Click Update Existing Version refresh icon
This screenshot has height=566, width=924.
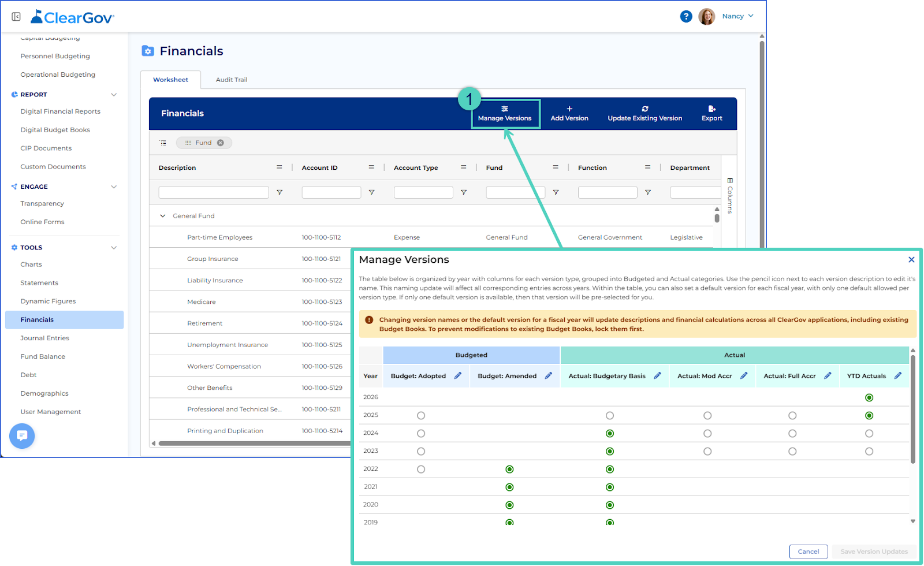[x=645, y=109]
